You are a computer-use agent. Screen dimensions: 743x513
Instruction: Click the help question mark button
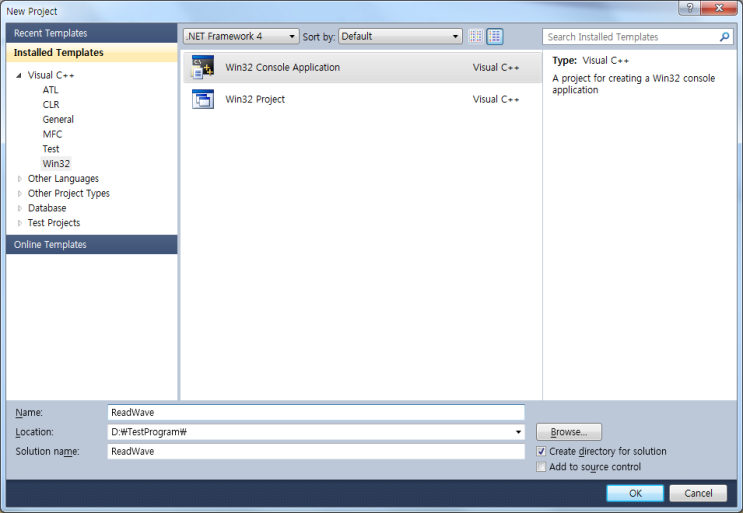point(689,8)
